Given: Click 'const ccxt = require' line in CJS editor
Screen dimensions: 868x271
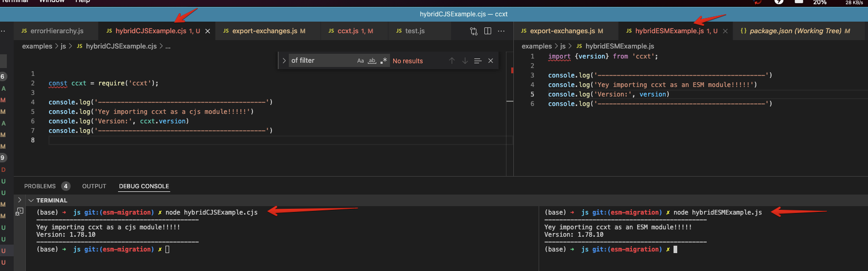Looking at the screenshot, I should pyautogui.click(x=103, y=83).
